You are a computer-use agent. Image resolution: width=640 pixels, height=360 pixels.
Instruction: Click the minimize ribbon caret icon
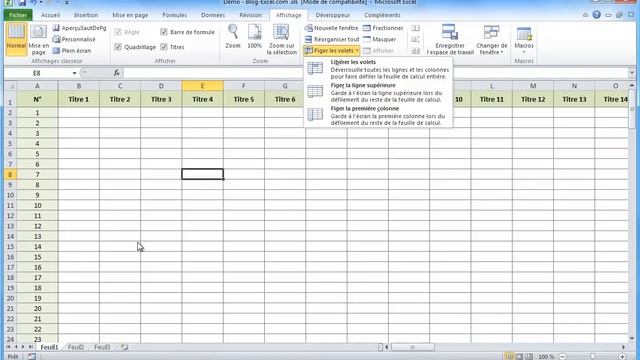tap(585, 15)
